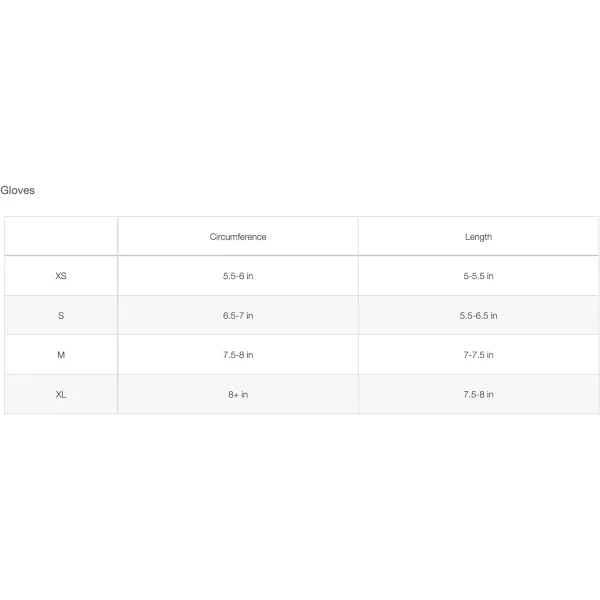The height and width of the screenshot is (600, 600).
Task: Pick the XL glove circumference value
Action: click(238, 394)
